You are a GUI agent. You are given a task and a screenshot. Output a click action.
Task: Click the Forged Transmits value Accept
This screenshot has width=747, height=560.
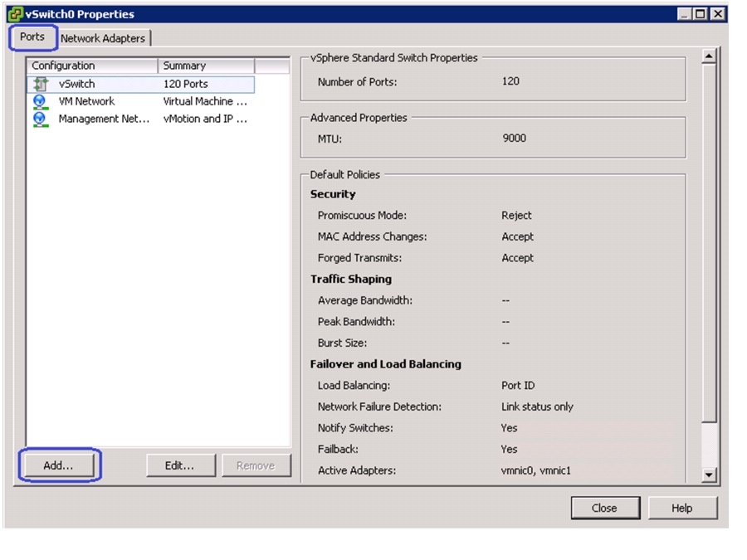point(517,258)
